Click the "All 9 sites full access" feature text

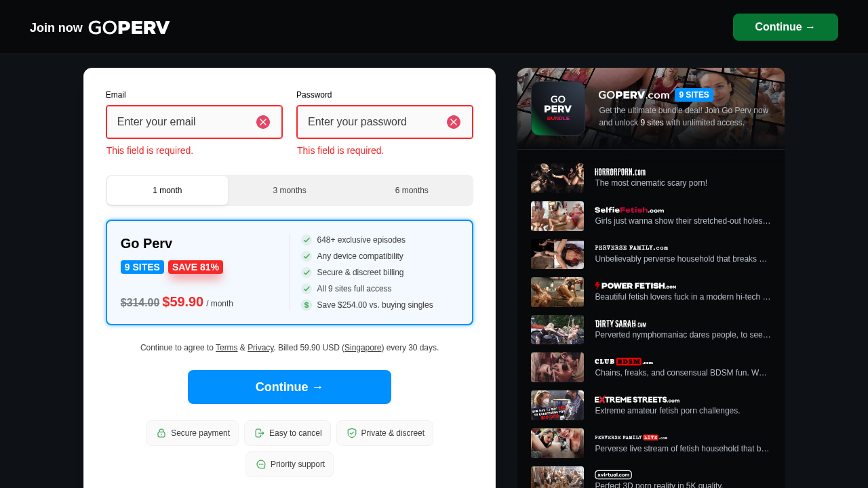point(355,289)
